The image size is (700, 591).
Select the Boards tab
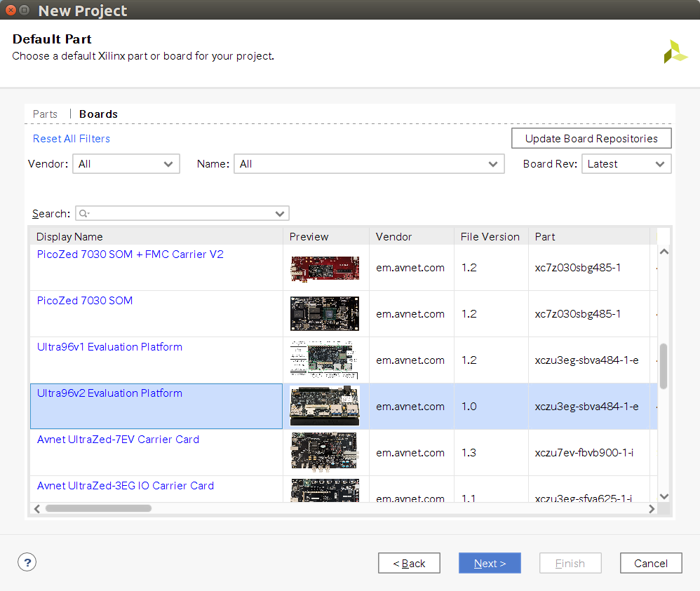click(99, 114)
